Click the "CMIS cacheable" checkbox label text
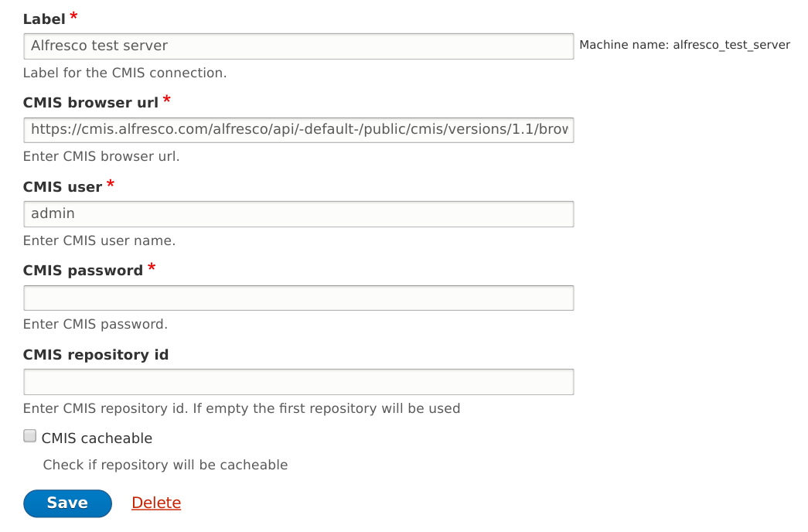Image resolution: width=808 pixels, height=532 pixels. (97, 438)
